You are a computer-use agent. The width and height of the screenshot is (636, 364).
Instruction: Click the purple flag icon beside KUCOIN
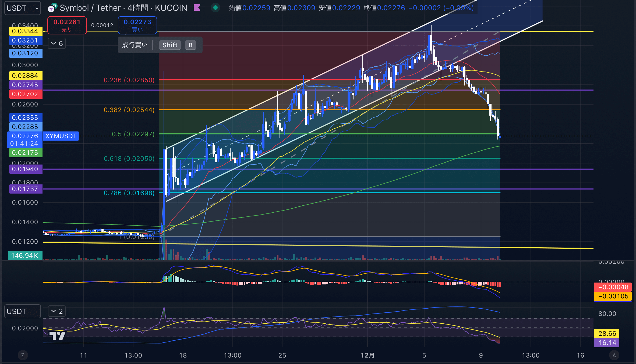click(197, 8)
